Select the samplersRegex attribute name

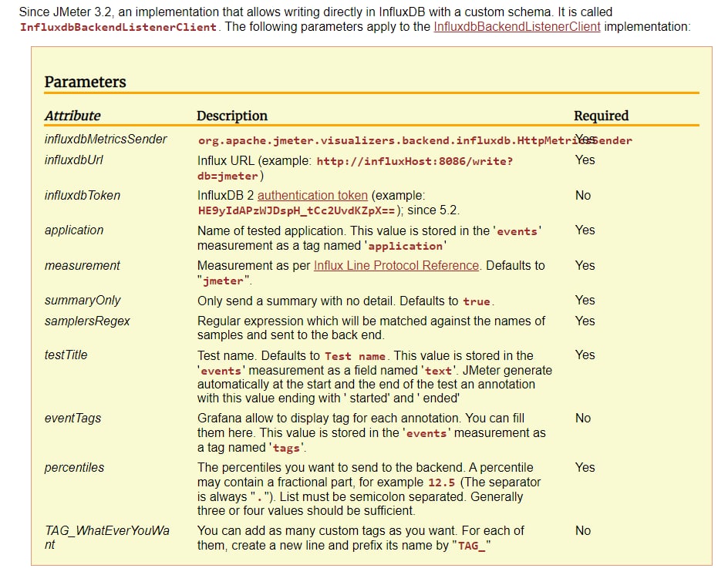tap(87, 321)
